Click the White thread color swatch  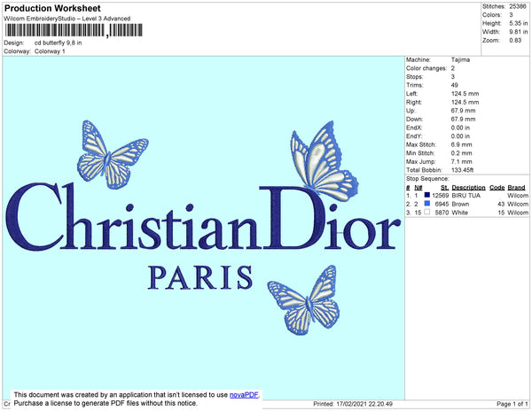(x=427, y=212)
